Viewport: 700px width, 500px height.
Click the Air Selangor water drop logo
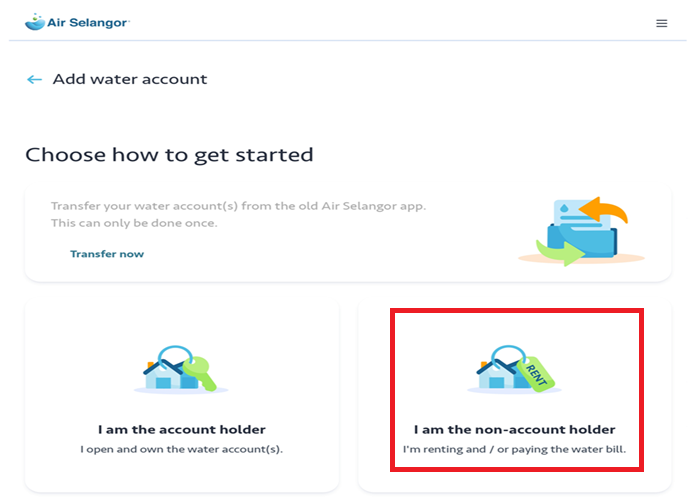click(35, 21)
